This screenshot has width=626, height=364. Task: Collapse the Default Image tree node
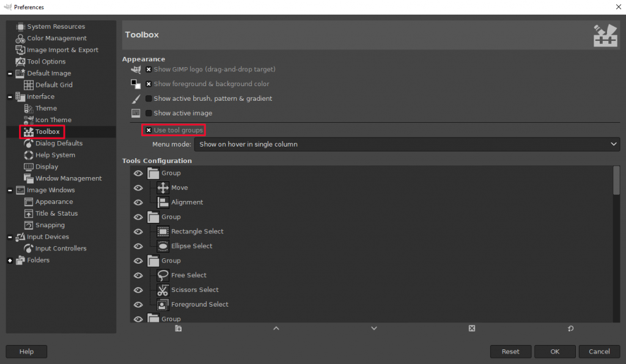point(10,73)
